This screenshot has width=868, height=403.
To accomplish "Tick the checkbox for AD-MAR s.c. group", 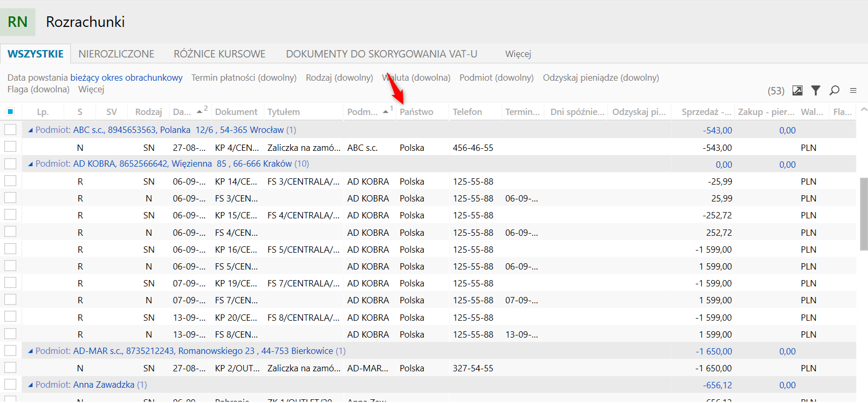I will coord(10,351).
